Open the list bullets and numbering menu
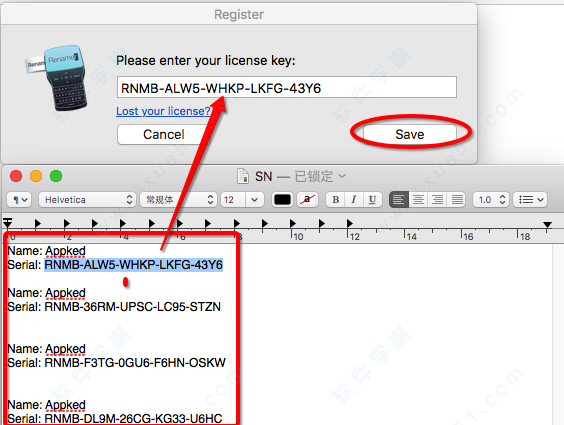 (530, 200)
